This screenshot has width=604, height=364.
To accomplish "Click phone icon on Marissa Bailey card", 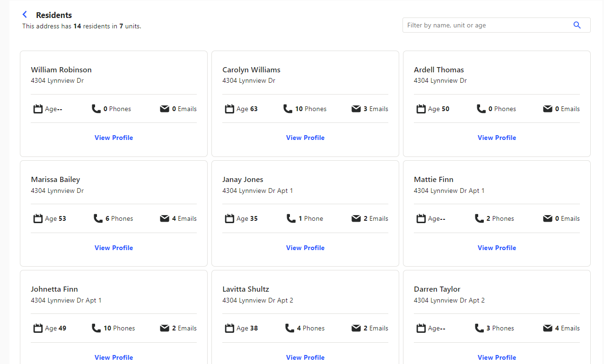I will (x=98, y=218).
